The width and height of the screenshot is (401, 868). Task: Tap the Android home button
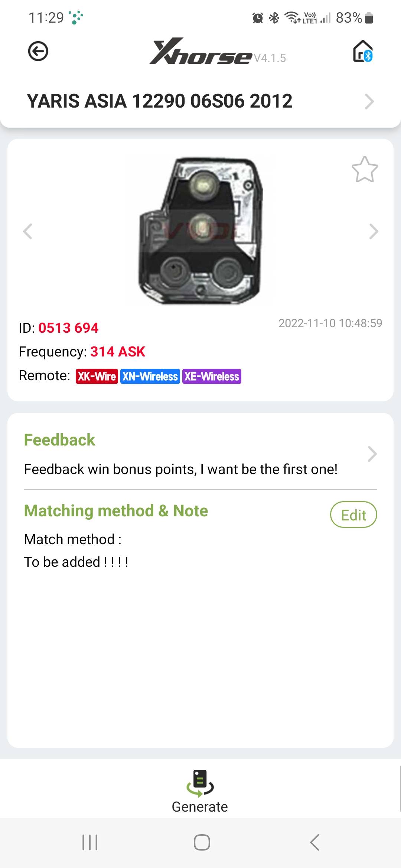pyautogui.click(x=202, y=842)
